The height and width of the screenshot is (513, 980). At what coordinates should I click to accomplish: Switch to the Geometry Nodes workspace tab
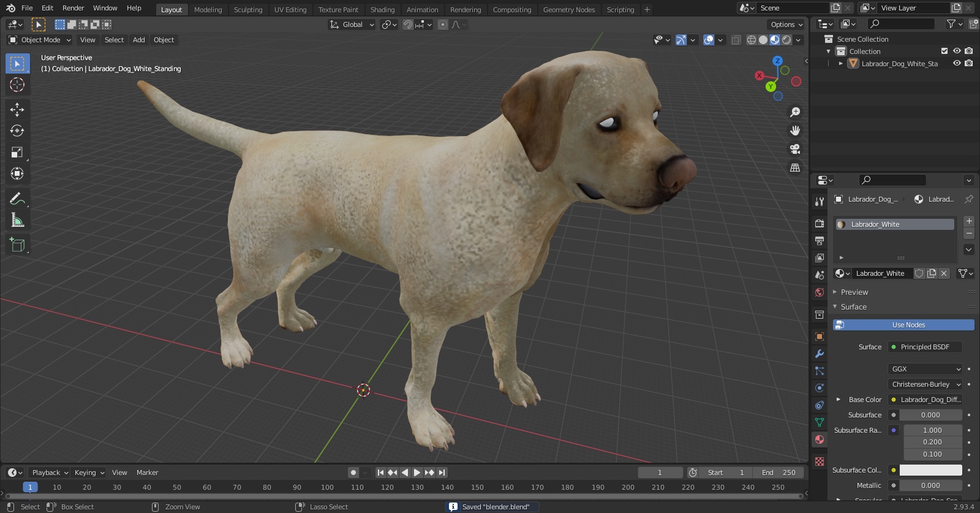[569, 10]
